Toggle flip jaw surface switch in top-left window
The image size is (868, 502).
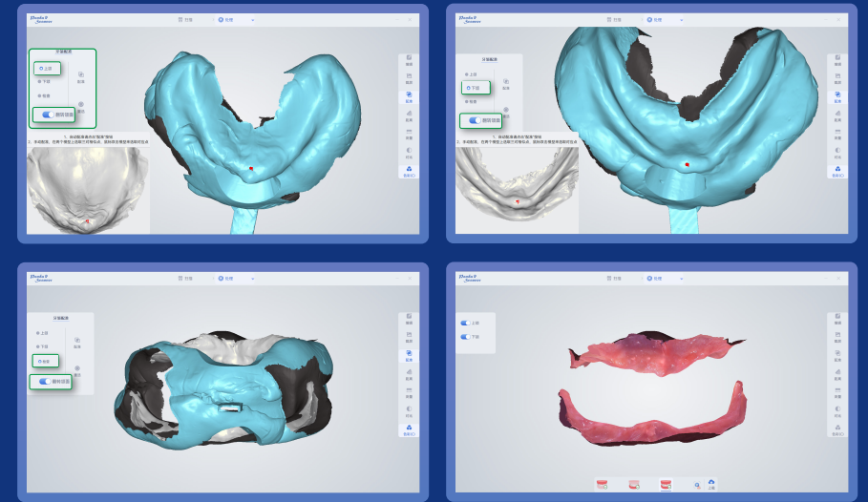[48, 115]
